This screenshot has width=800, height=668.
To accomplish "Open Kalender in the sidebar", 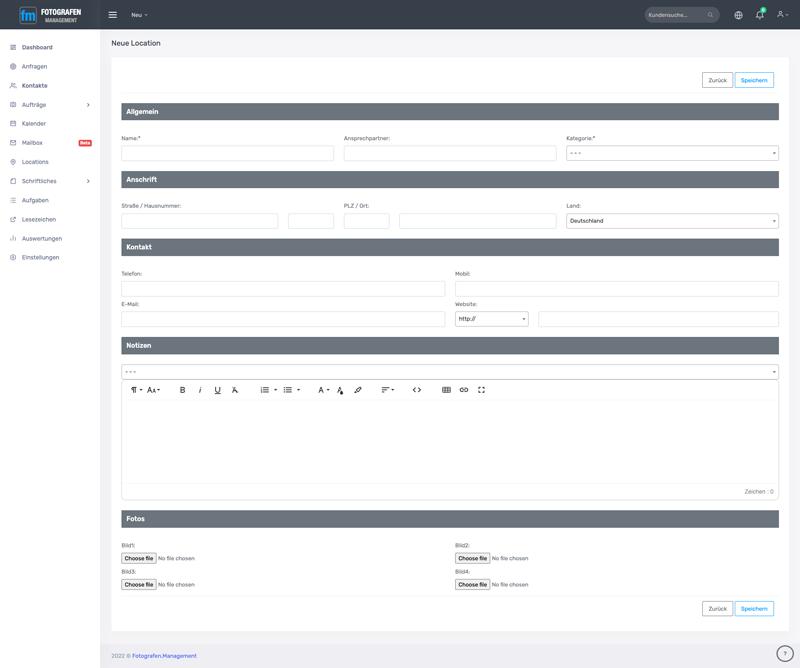I will point(34,124).
